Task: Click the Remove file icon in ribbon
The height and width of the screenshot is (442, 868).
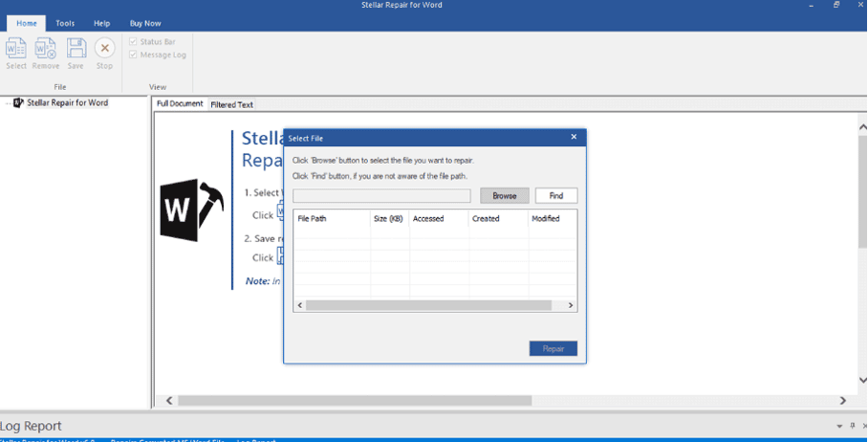Action: (x=45, y=48)
